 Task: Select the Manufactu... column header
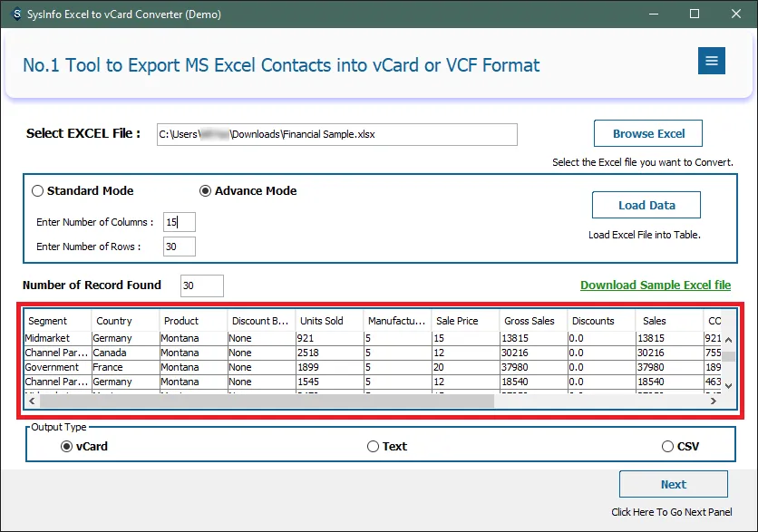tap(397, 321)
